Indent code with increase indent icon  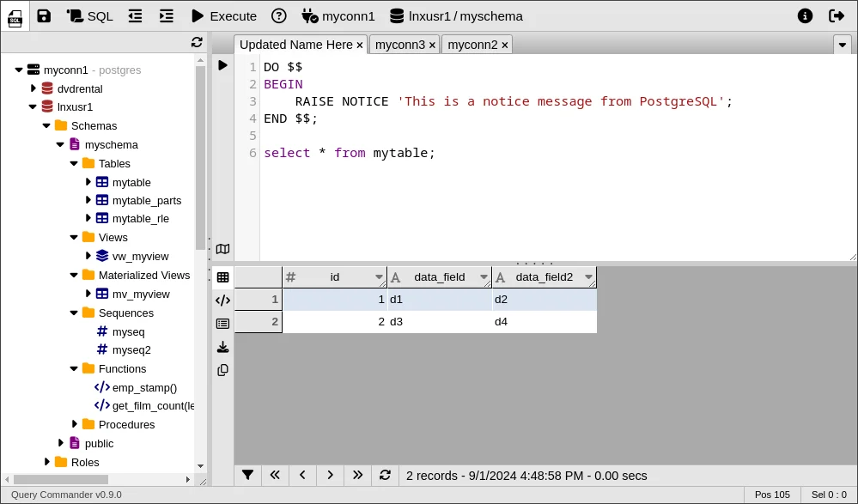(167, 15)
